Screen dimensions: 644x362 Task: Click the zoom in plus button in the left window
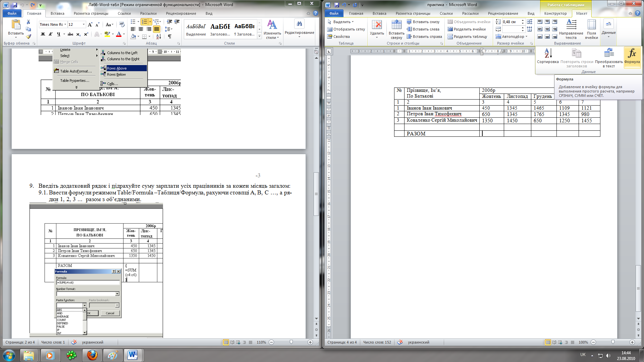[310, 342]
